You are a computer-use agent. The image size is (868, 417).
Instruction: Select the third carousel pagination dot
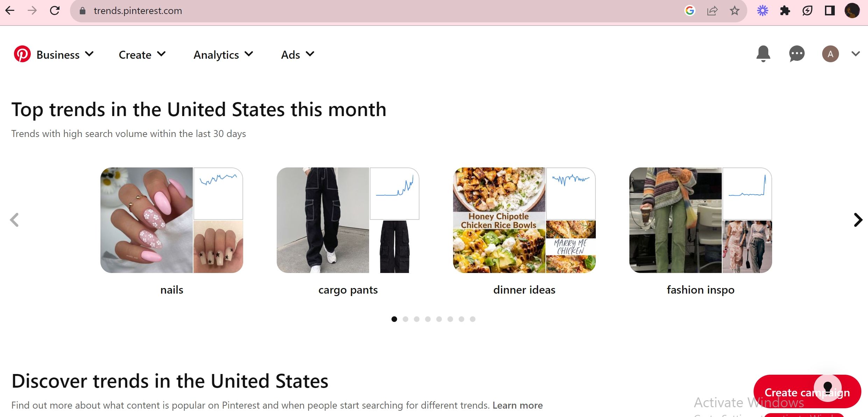click(417, 319)
